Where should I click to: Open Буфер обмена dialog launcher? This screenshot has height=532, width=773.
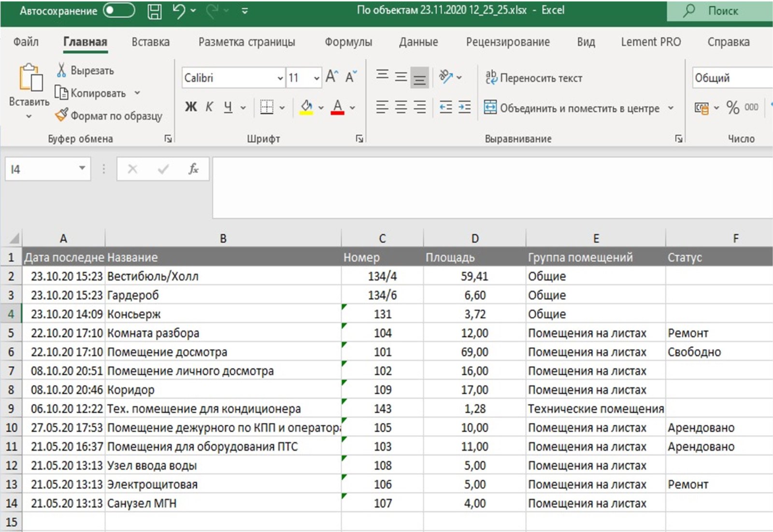(168, 139)
